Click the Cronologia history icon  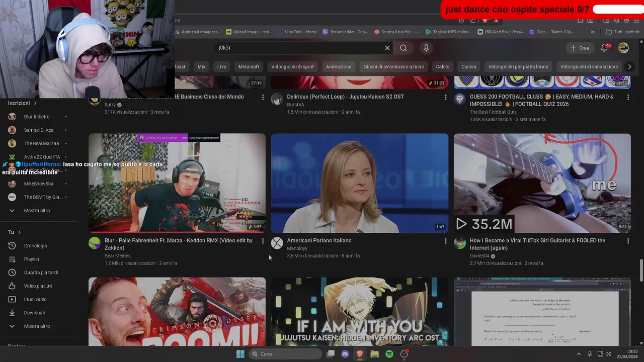click(x=12, y=246)
